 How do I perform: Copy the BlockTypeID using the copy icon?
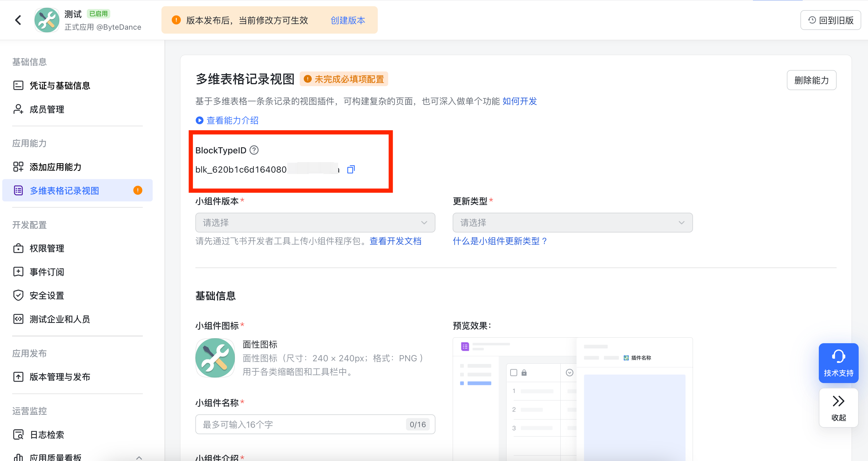coord(351,169)
